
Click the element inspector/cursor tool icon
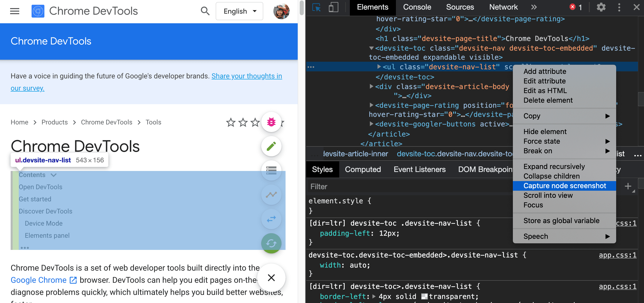click(317, 7)
